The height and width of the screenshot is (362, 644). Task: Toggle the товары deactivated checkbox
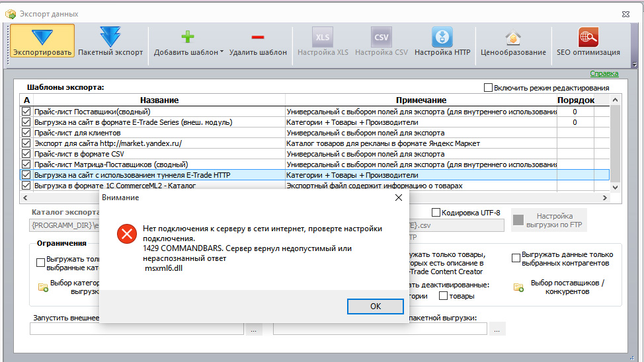click(x=443, y=295)
